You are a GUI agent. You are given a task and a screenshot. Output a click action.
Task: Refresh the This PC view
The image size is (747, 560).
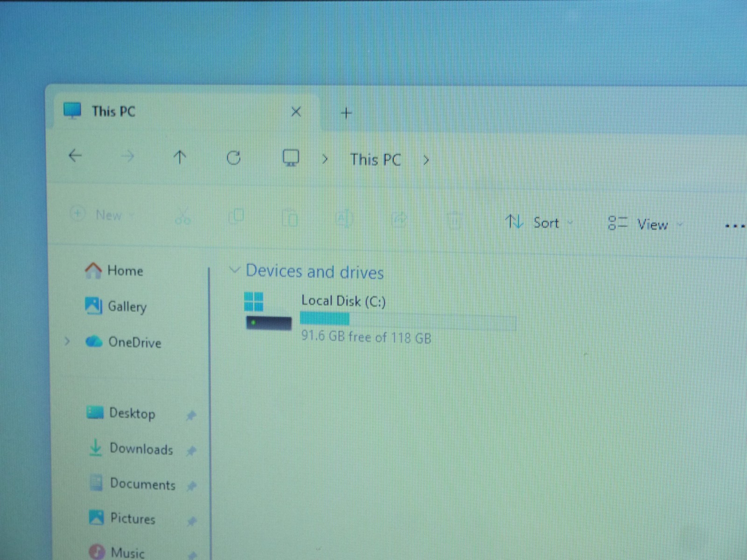pos(233,158)
